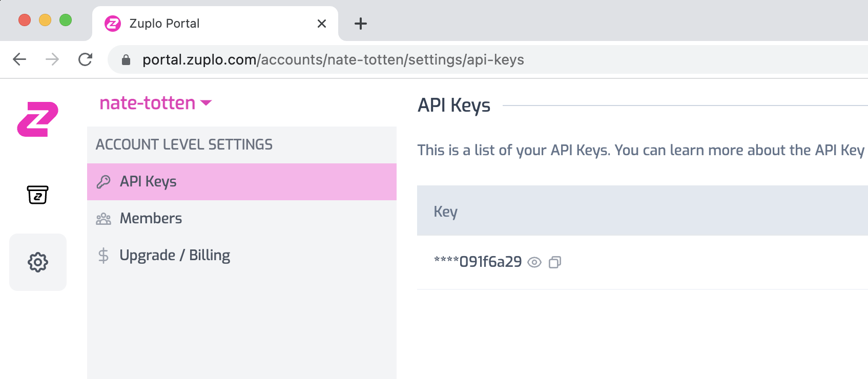
Task: Click the dollar icon beside Upgrade / Billing
Action: [104, 255]
